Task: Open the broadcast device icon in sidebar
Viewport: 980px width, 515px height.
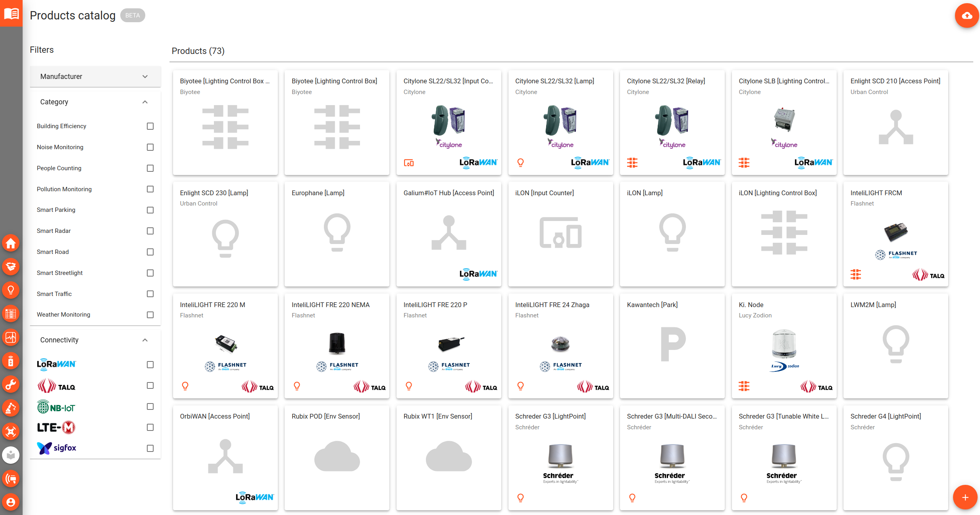Action: coord(11,478)
